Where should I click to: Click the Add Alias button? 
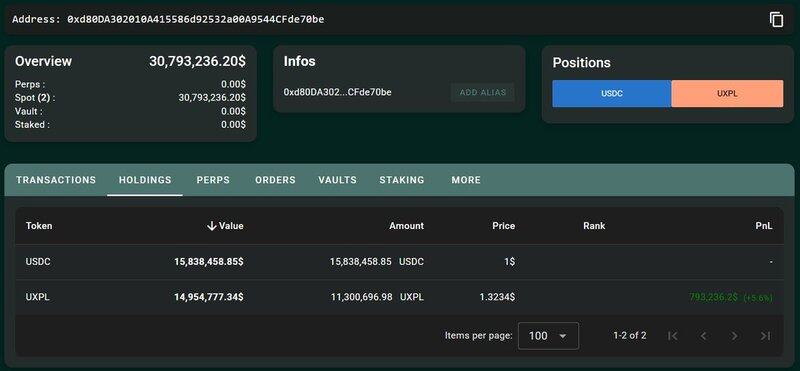(483, 92)
